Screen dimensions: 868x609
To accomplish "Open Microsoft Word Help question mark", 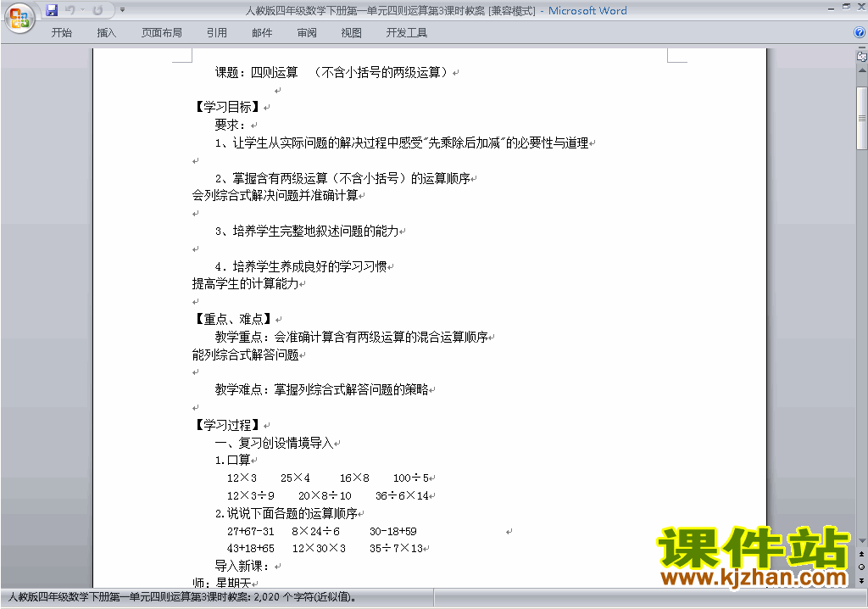I will tap(860, 33).
